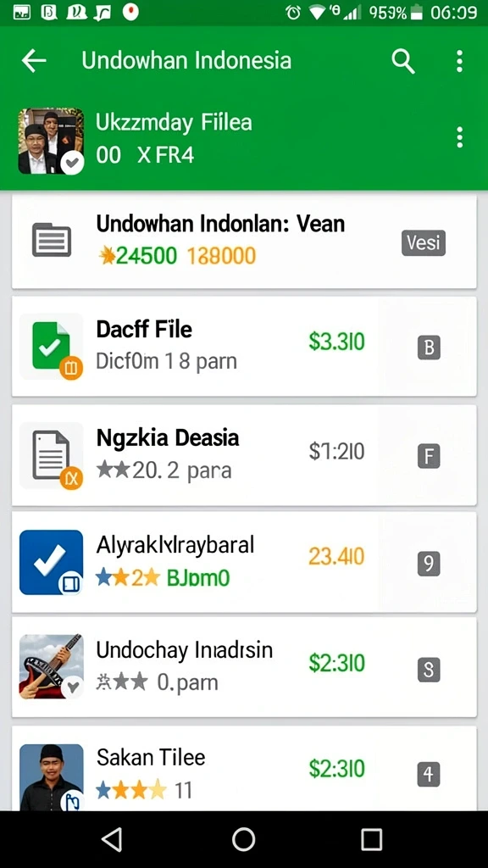Select the folder icon beside Undowhan Indonlan
The width and height of the screenshot is (488, 868).
[x=52, y=240]
